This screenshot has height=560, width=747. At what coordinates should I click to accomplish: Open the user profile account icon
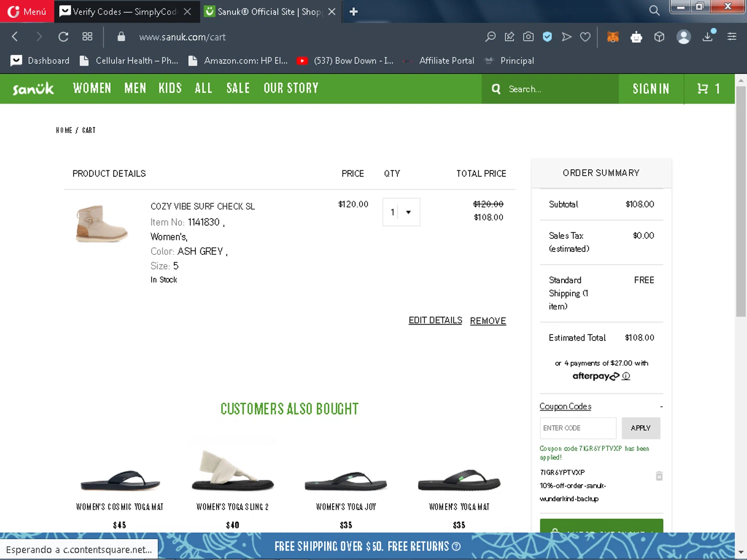[x=684, y=37]
